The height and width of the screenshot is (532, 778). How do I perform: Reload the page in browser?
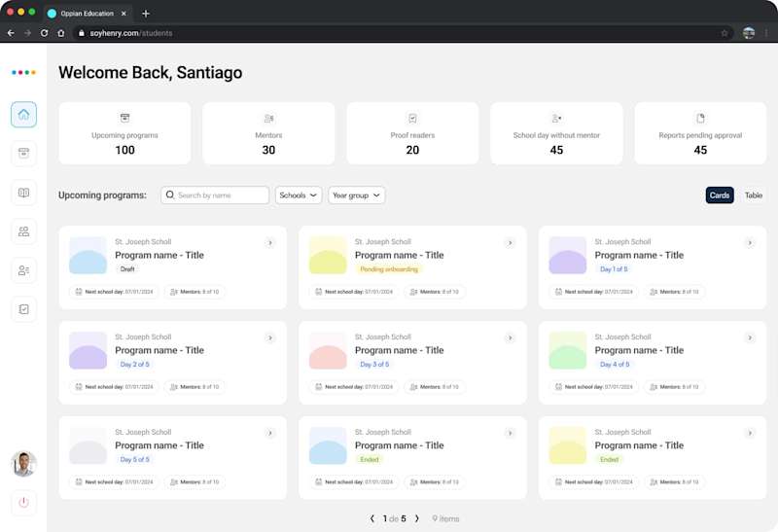click(x=44, y=33)
